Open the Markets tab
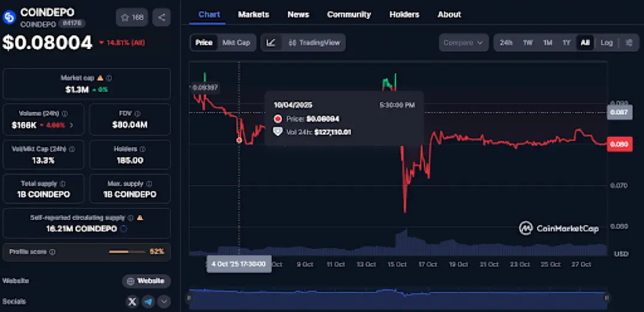 coord(253,15)
